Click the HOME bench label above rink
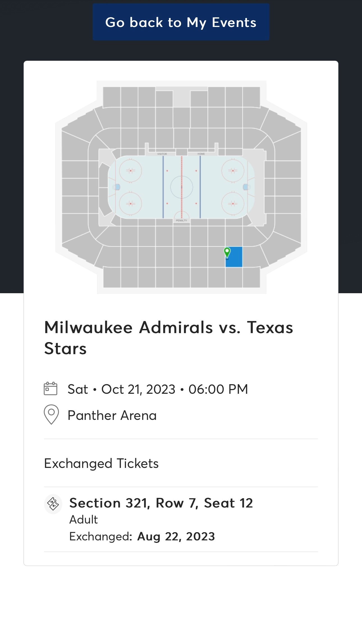Viewport: 362px width, 644px height. (201, 154)
